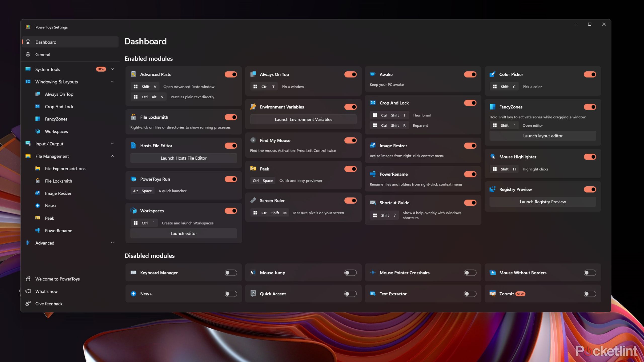The width and height of the screenshot is (644, 362).
Task: Select FancyZones in the sidebar
Action: [x=70, y=119]
